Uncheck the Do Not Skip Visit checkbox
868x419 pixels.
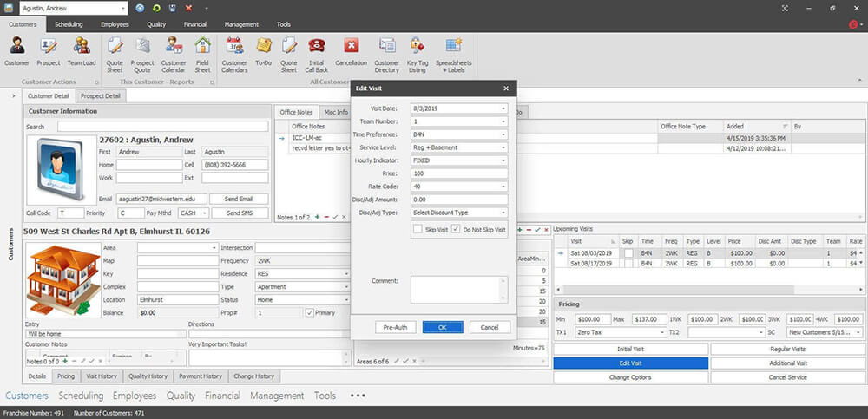[x=456, y=230]
